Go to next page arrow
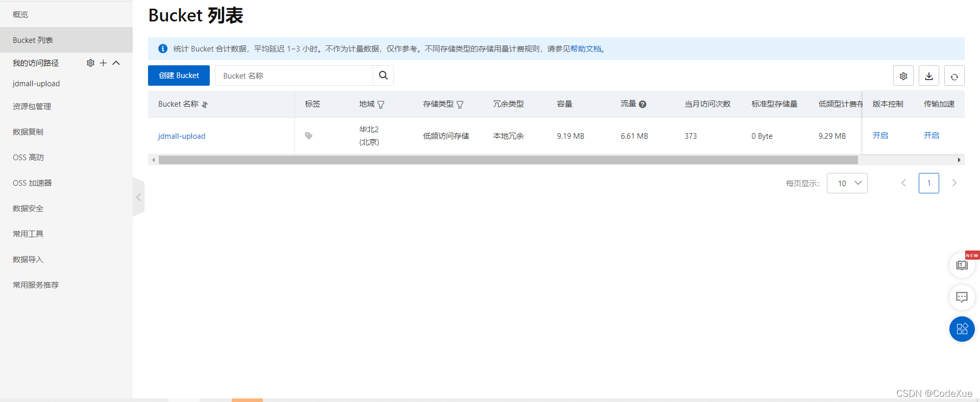 click(x=954, y=183)
